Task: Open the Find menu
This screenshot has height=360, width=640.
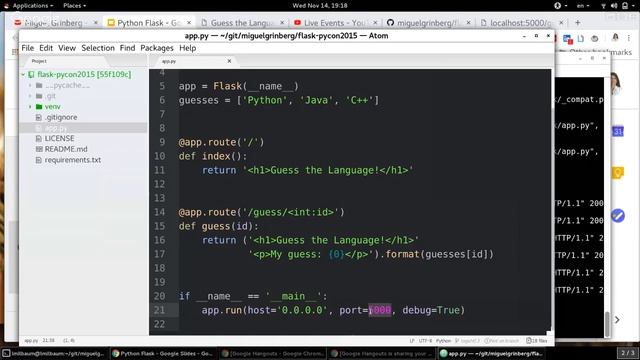Action: pos(127,48)
